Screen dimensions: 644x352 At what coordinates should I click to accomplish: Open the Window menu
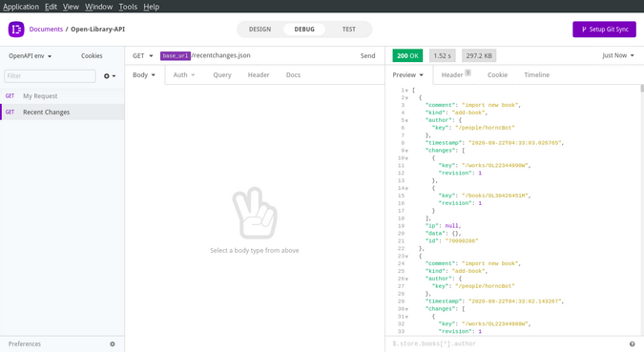98,7
